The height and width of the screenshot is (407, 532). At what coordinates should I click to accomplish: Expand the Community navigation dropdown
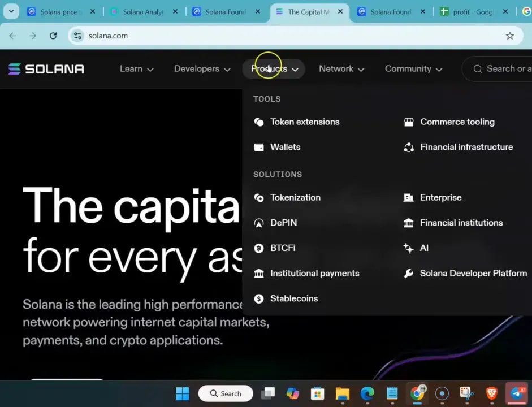413,69
